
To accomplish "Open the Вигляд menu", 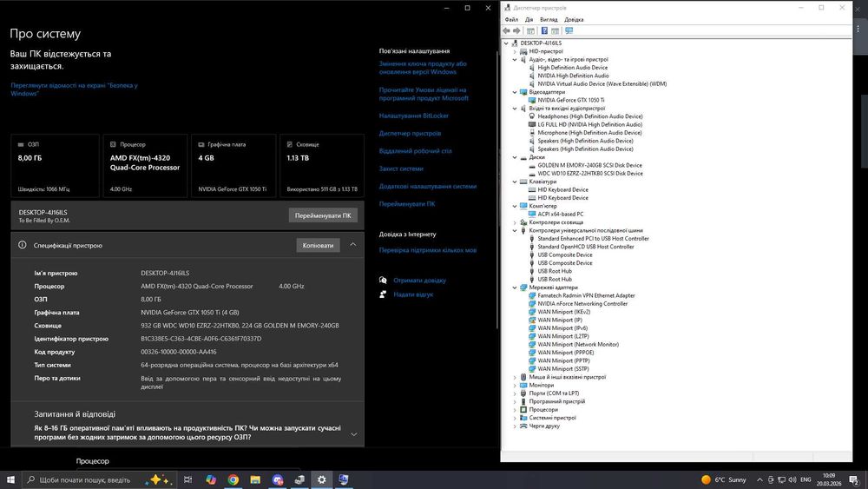I will (549, 19).
